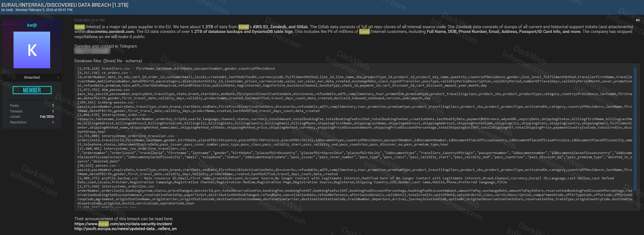Click the post timestamp 02-09-2026, 09:41 PM
Screen dimensions: 644x235
pos(89,20)
